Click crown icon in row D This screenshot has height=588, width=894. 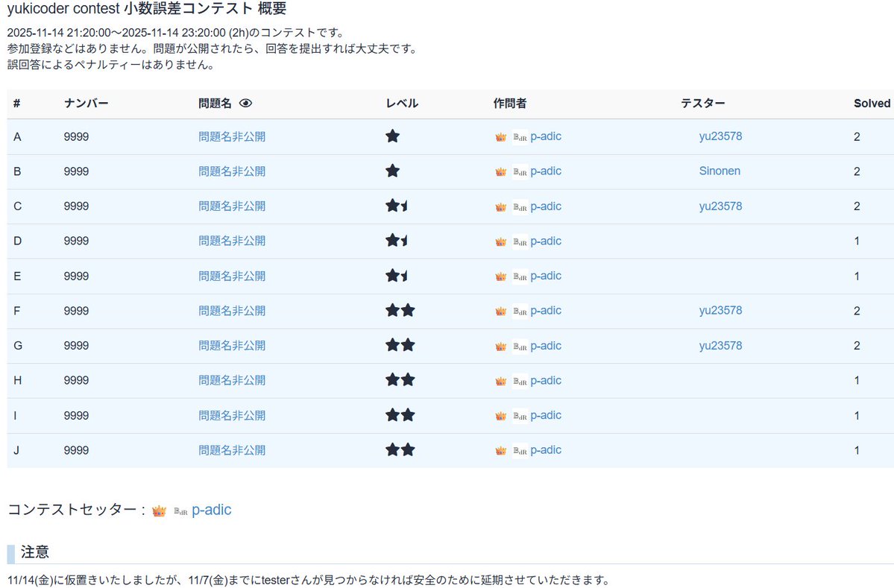[500, 241]
